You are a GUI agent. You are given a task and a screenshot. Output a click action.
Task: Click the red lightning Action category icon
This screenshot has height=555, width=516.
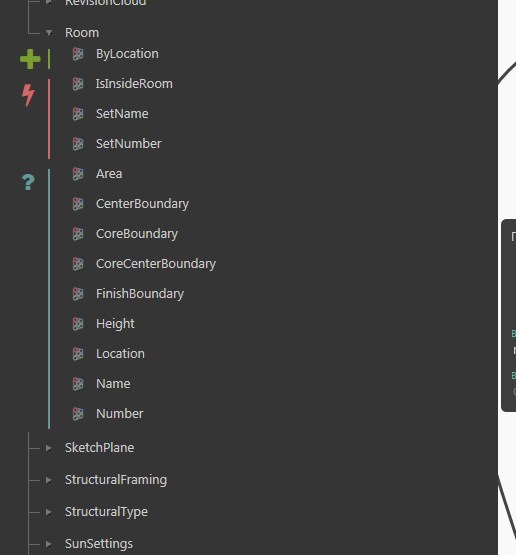28,95
